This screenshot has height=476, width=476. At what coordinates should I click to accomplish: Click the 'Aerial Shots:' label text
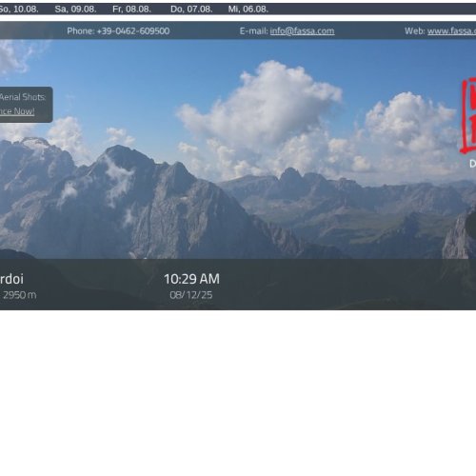coord(23,97)
